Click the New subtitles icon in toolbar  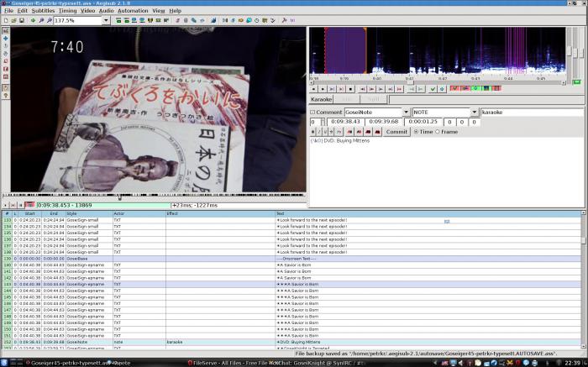[x=6, y=20]
